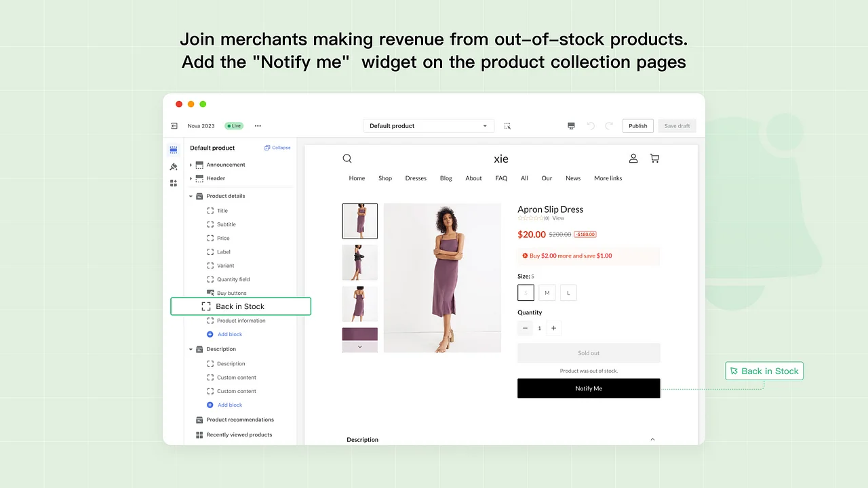This screenshot has width=868, height=488.
Task: Click the Publish button
Action: pyautogui.click(x=637, y=125)
